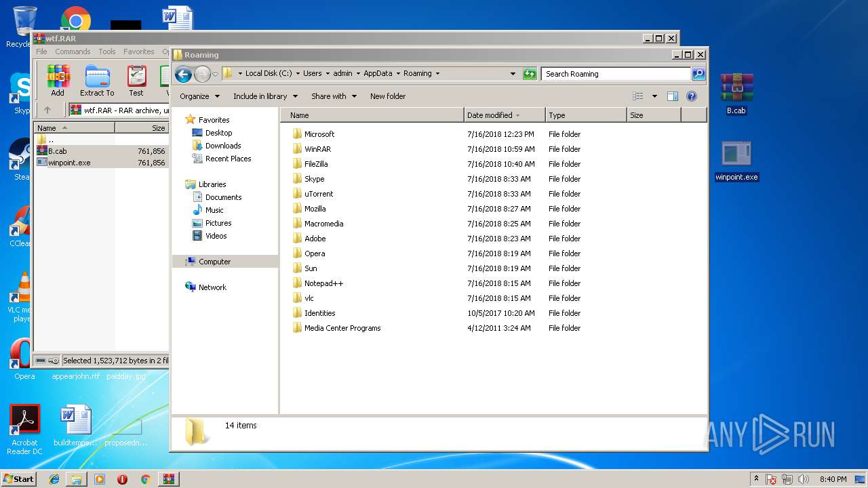Sort by the Type column header
Screen dimensions: 868x488
pos(586,115)
